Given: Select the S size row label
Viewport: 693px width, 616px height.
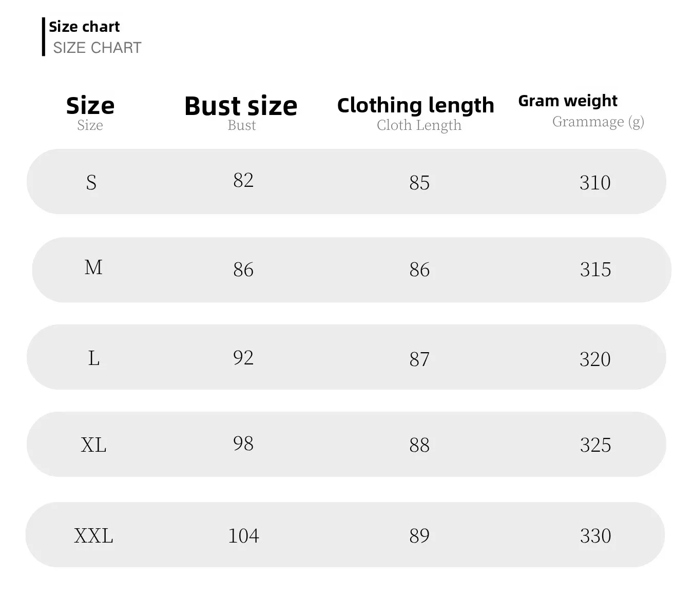Looking at the screenshot, I should (x=91, y=183).
